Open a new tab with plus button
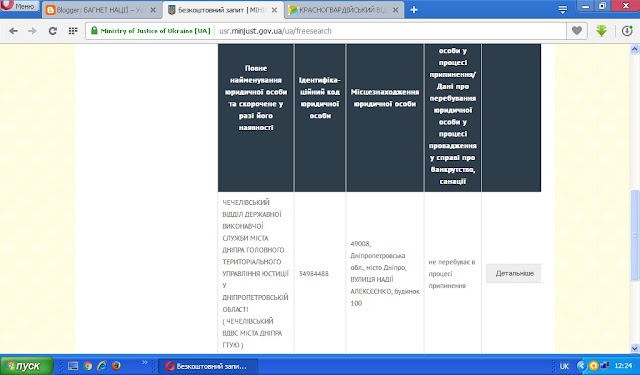The image size is (640, 375). [414, 10]
